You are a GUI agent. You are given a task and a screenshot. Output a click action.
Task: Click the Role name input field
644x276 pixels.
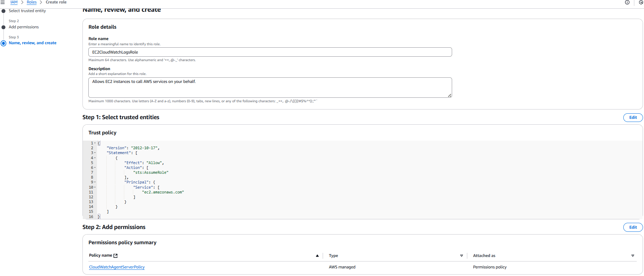(x=270, y=52)
